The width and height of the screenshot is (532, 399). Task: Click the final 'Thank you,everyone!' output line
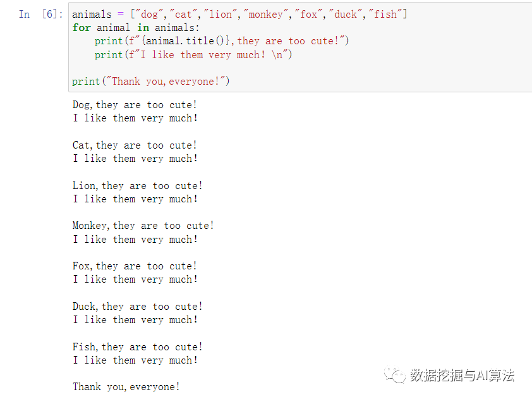pos(126,387)
